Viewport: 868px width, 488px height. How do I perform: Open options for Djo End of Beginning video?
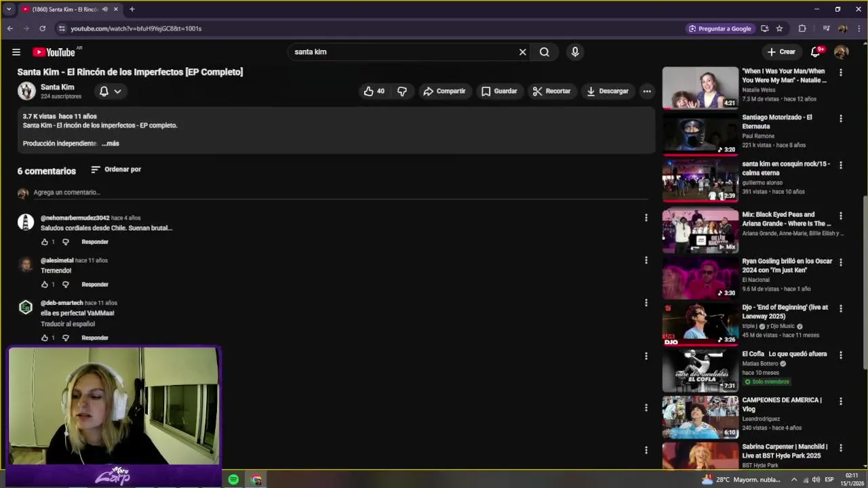841,308
